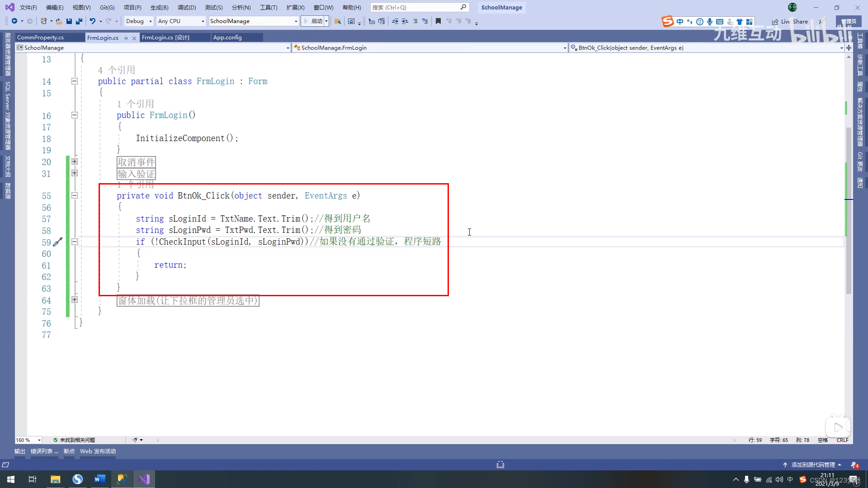Click the Open File folder icon
The width and height of the screenshot is (868, 488).
[x=59, y=21]
